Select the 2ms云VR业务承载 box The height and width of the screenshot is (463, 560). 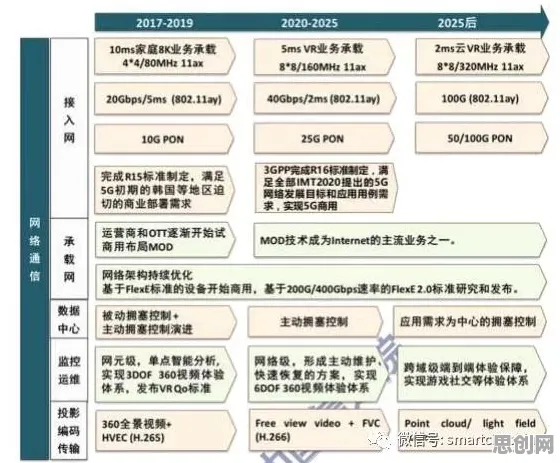482,57
